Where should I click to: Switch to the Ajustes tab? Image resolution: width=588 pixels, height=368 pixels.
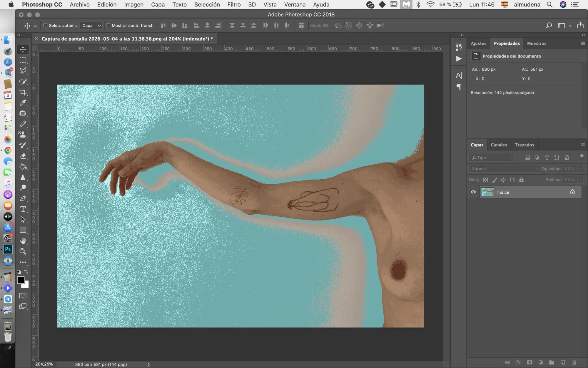coord(478,44)
